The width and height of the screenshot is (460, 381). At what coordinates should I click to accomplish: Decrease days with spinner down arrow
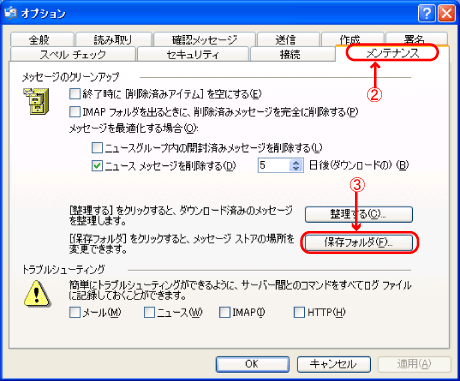click(296, 169)
